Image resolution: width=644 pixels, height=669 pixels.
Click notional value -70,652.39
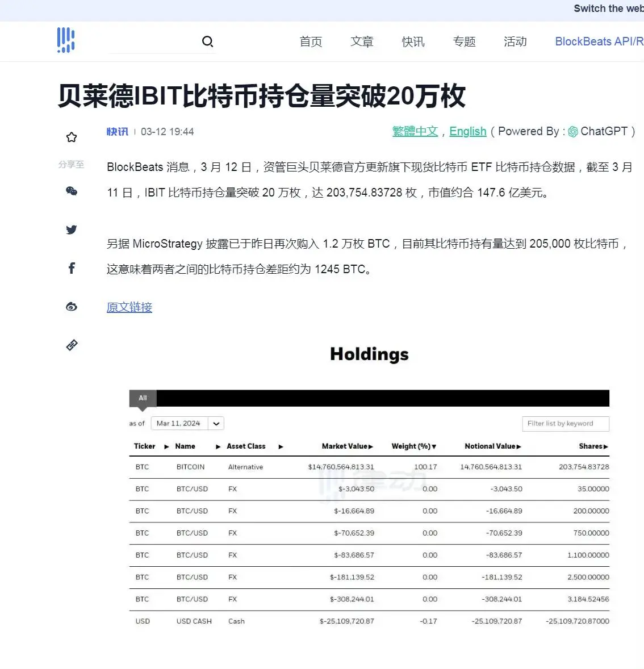(x=504, y=533)
